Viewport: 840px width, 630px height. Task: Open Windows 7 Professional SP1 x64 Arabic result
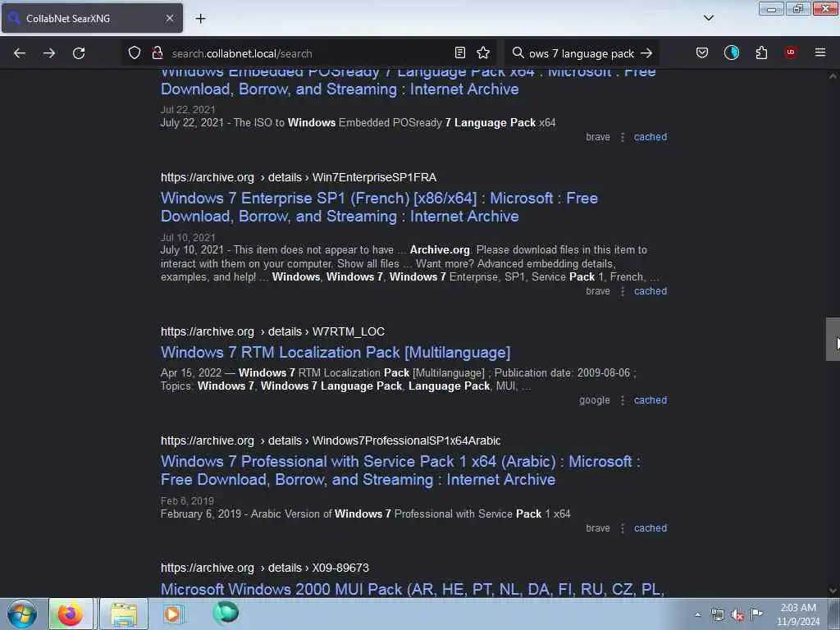(400, 470)
